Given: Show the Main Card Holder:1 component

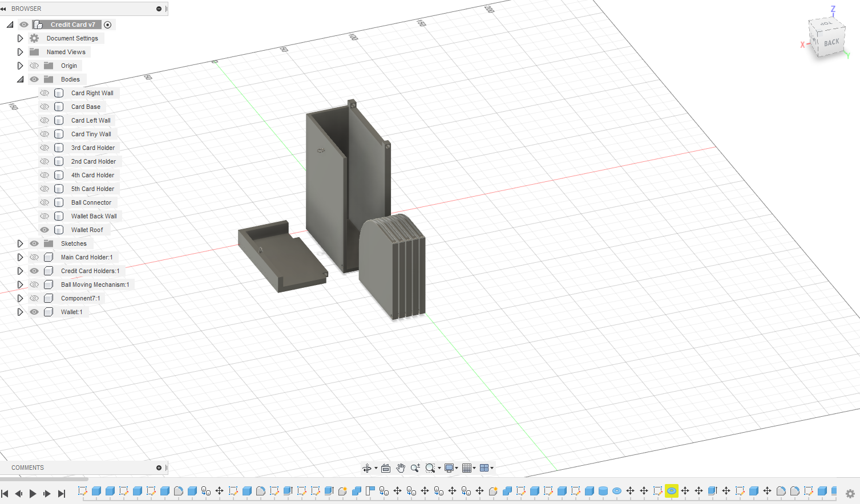Looking at the screenshot, I should point(34,257).
